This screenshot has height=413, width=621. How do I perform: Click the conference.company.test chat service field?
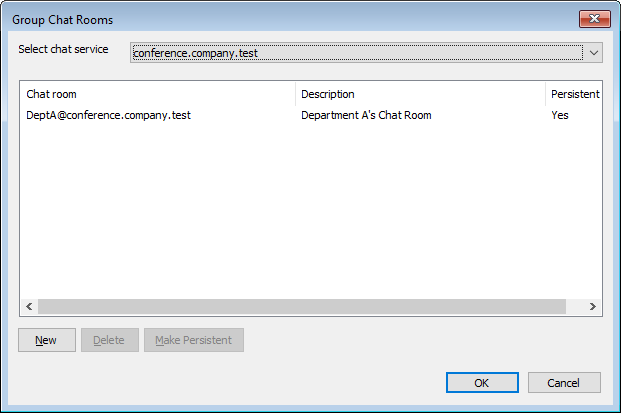(x=355, y=52)
